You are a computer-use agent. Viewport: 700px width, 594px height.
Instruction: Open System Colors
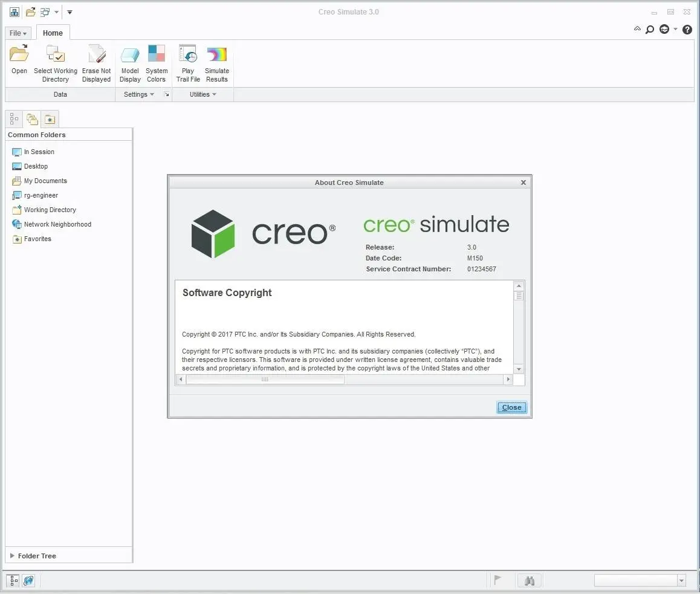click(x=156, y=63)
